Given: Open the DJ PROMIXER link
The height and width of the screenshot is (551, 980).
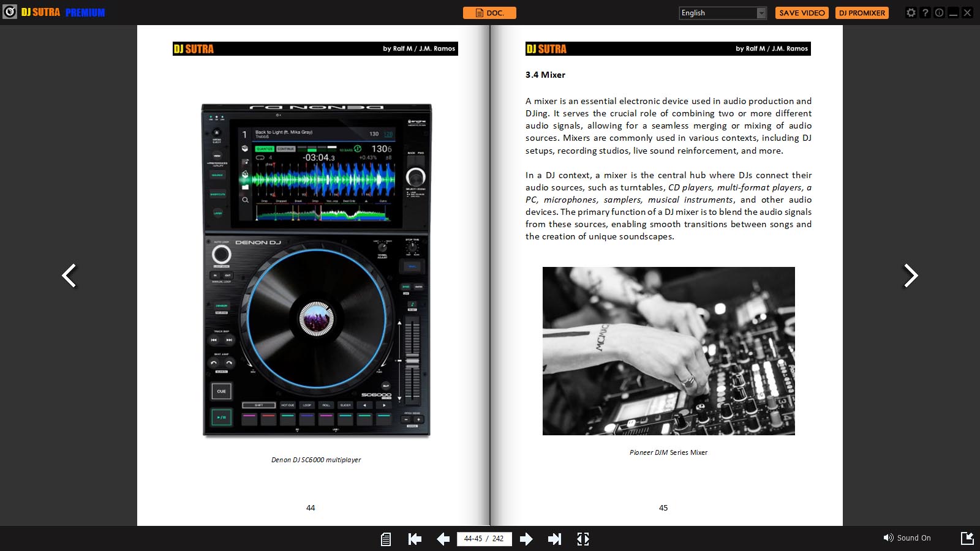Looking at the screenshot, I should pyautogui.click(x=862, y=13).
